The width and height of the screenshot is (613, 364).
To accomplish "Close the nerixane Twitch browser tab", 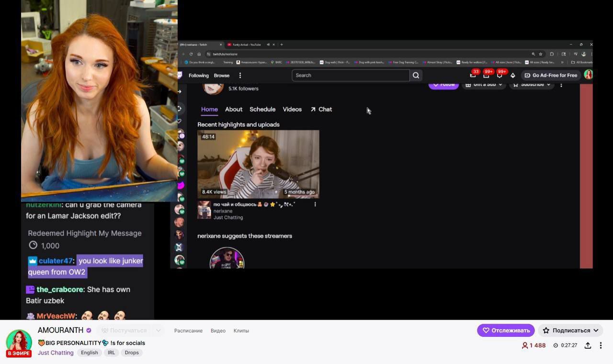I will [221, 44].
